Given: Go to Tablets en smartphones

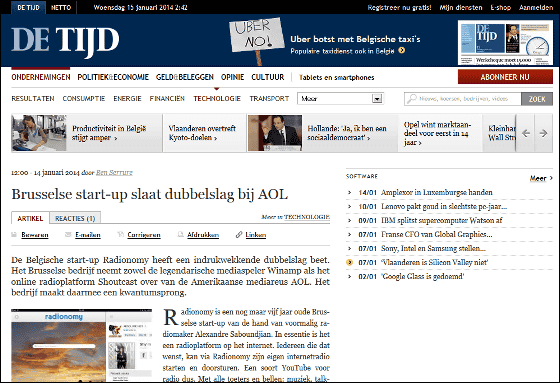Looking at the screenshot, I should 336,78.
